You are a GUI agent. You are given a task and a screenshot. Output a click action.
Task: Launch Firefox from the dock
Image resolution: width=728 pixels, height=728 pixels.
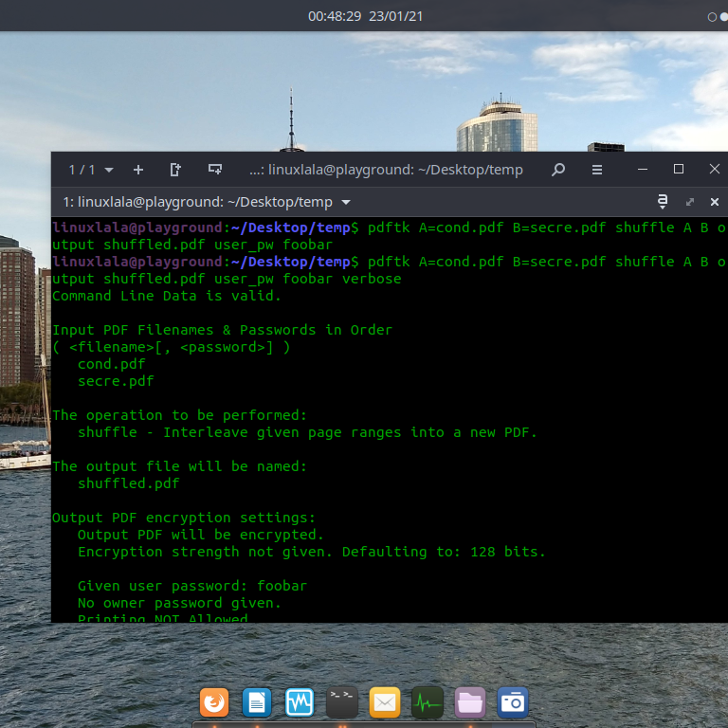[214, 702]
